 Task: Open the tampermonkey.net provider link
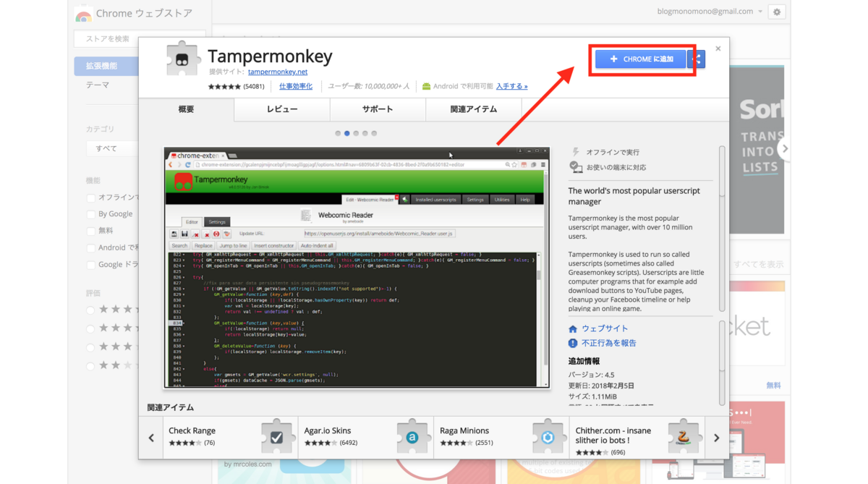(278, 72)
